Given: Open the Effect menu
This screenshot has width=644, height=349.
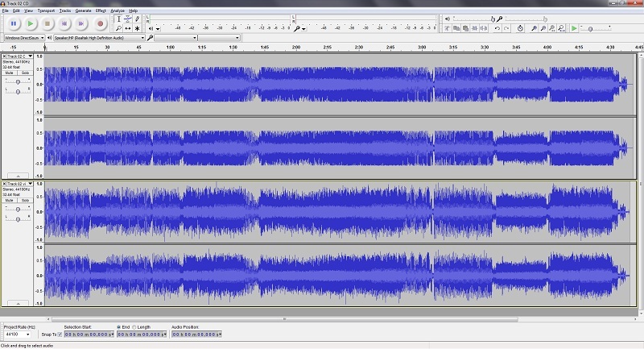Looking at the screenshot, I should [101, 10].
